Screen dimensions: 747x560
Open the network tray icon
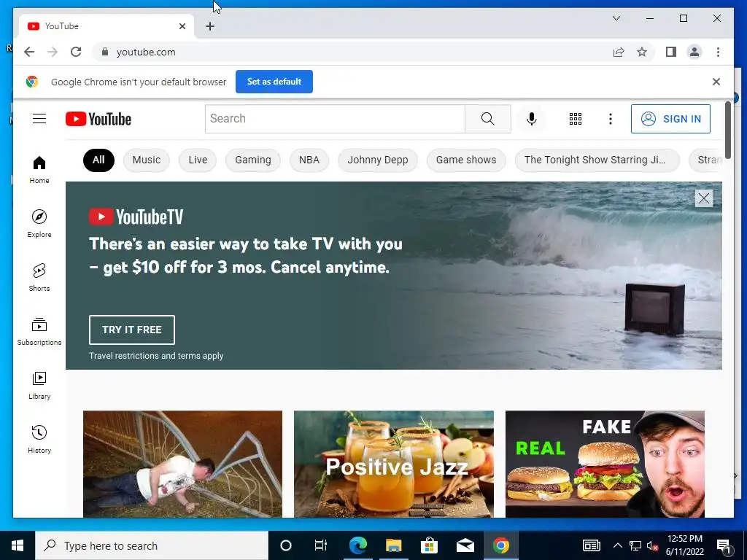pos(635,545)
